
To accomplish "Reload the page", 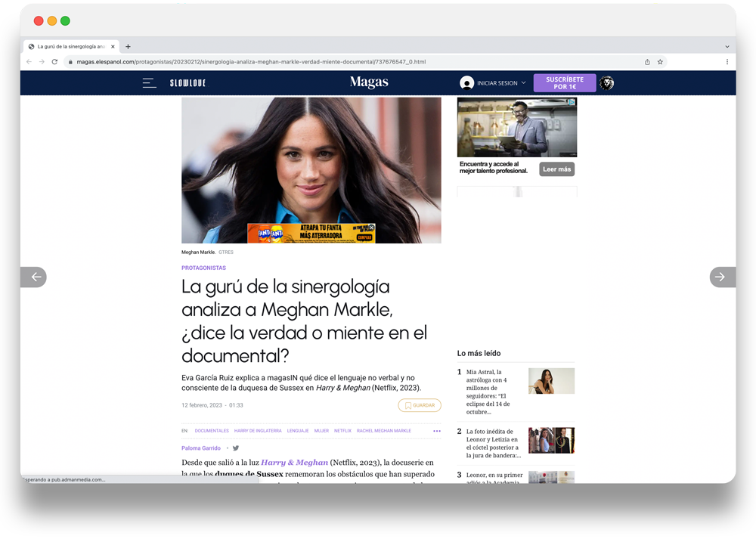I will [x=54, y=62].
